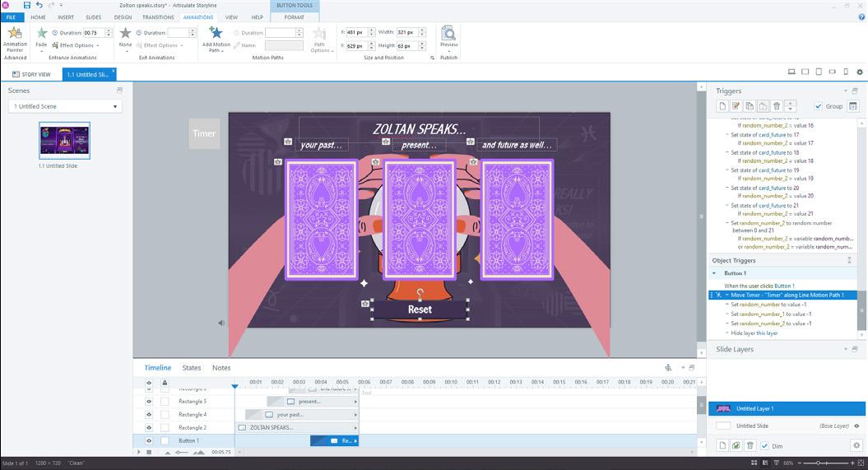This screenshot has height=470, width=868.
Task: Click the Preview magnifier icon
Action: 448,34
